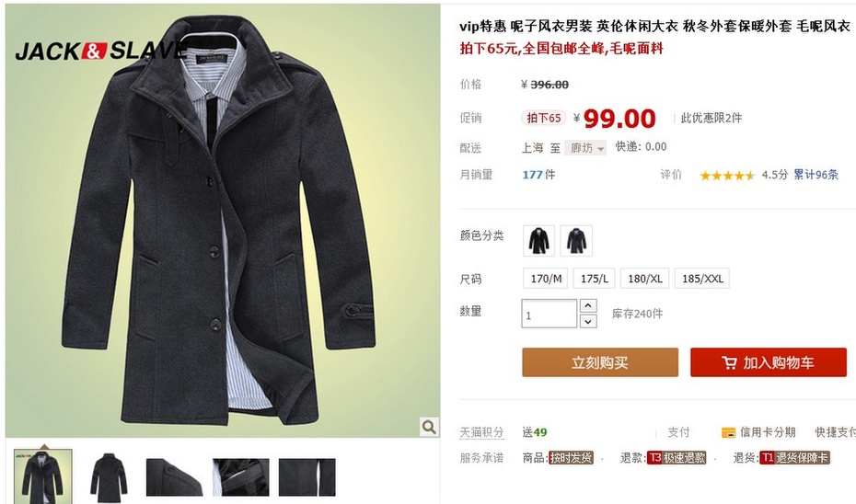
Task: Select size 170/M
Action: pos(546,279)
